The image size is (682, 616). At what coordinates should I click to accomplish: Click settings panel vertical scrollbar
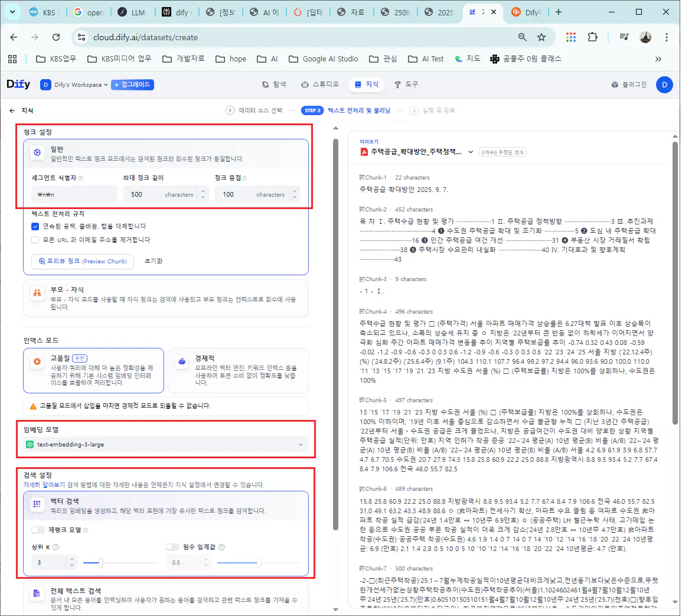pyautogui.click(x=335, y=334)
